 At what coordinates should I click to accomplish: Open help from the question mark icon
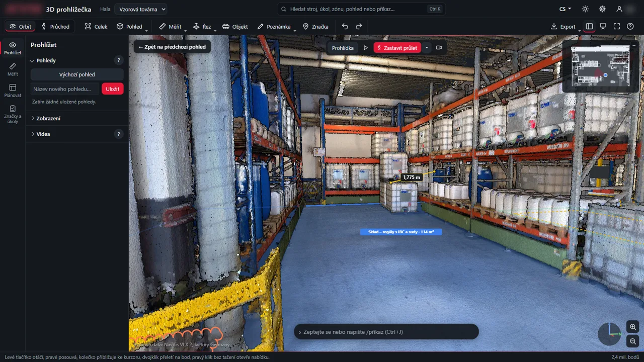point(630,27)
